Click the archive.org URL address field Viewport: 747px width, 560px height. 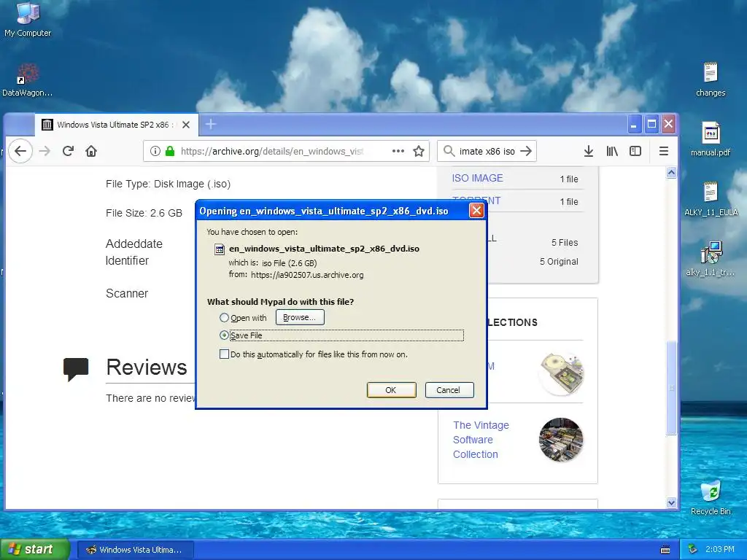[x=271, y=151]
